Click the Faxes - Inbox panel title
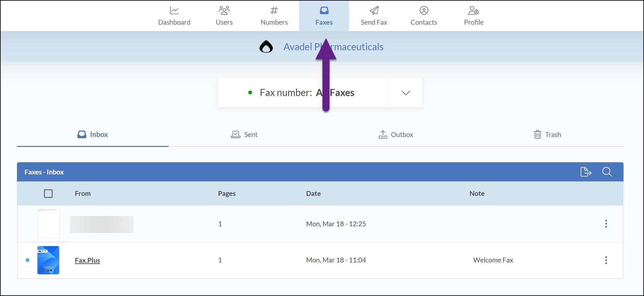The width and height of the screenshot is (644, 296). 44,172
